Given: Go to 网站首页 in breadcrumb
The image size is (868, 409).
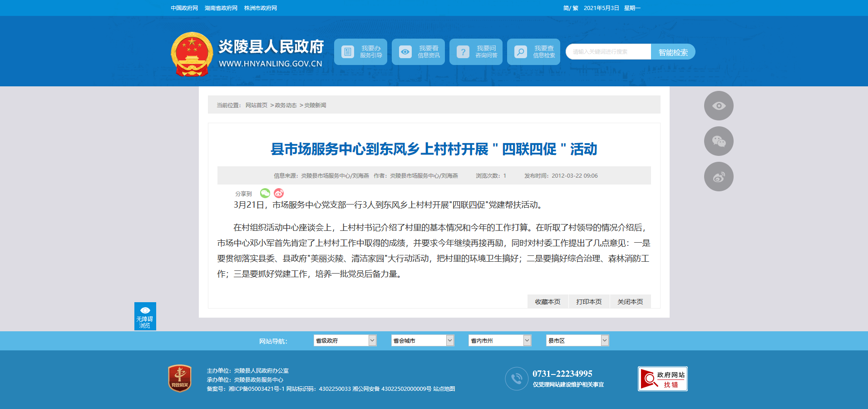Looking at the screenshot, I should click(x=256, y=105).
